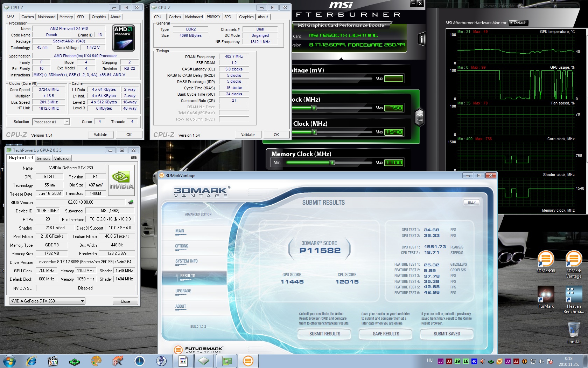Open SPD tab in CPU-Z memory window
588x368 pixels.
coord(228,17)
